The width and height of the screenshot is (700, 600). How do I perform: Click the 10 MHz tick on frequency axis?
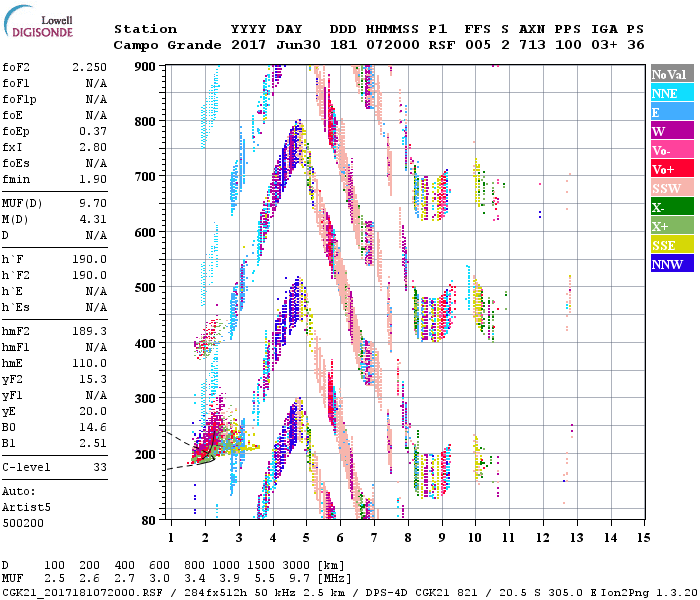(x=476, y=537)
